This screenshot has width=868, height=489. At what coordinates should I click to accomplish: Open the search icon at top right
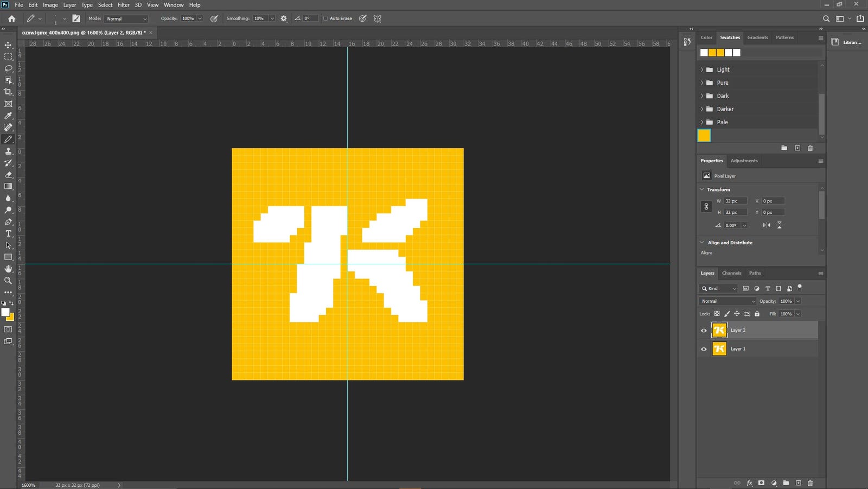(826, 18)
